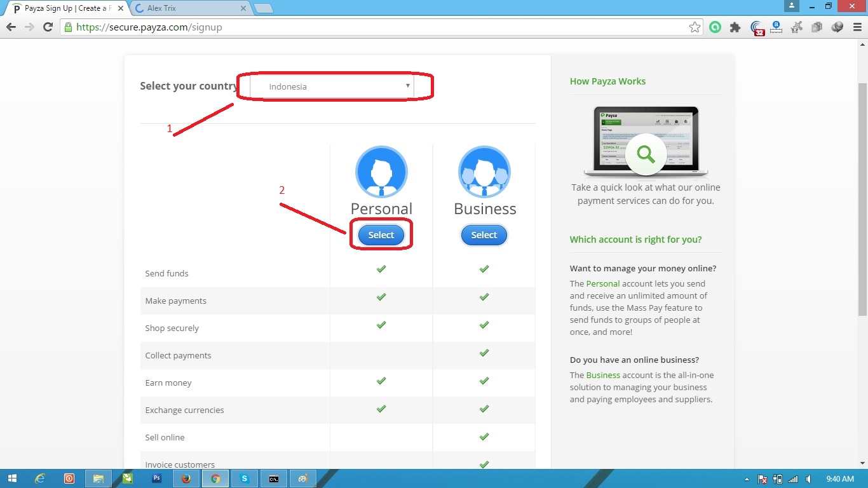Click the How Payza Works laptop thumbnail
Viewport: 868px width, 488px height.
coord(646,142)
